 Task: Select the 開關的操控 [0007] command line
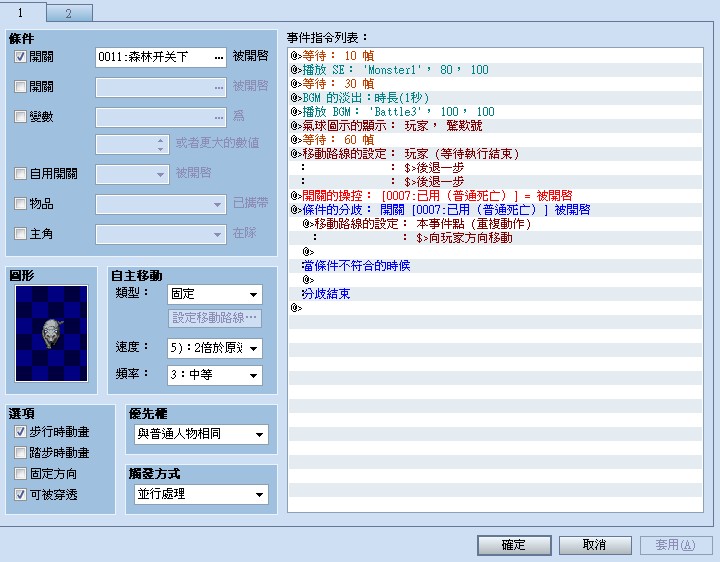tap(495, 196)
